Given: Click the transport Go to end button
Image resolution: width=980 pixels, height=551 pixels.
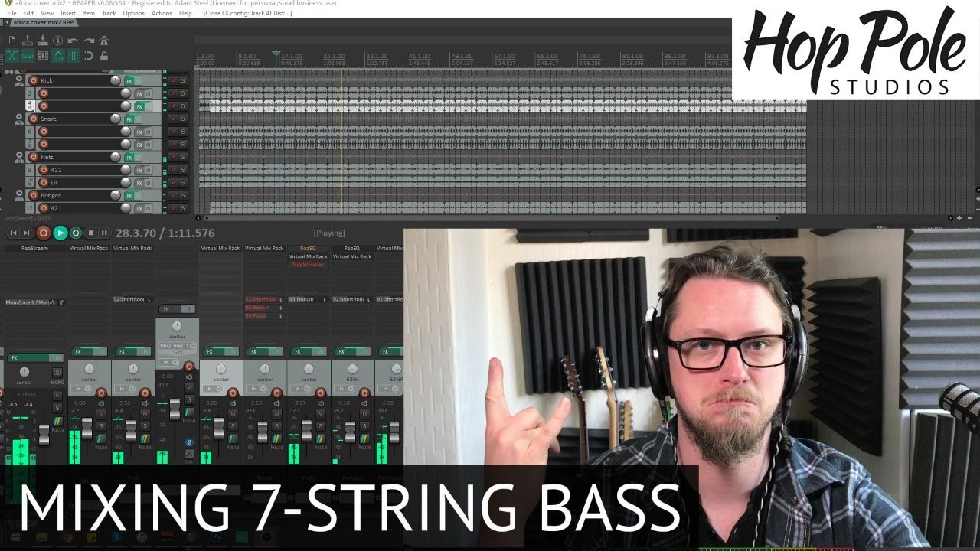Looking at the screenshot, I should (28, 233).
